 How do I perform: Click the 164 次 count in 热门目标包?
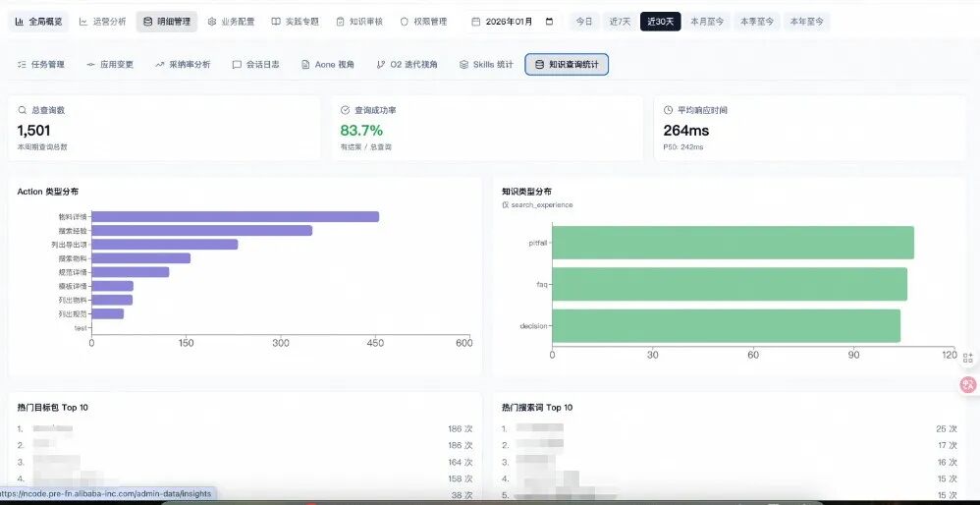tap(460, 462)
